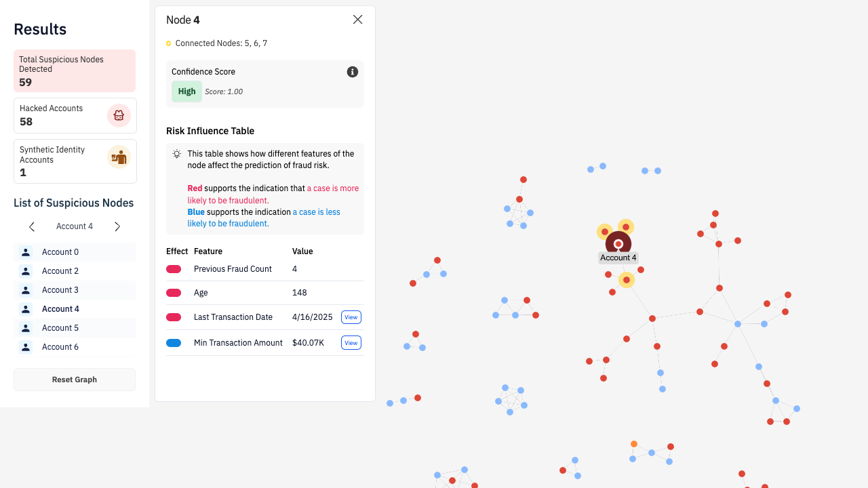Select Account 2 in suspicious nodes list
Viewport: 868px width, 488px height.
coord(60,271)
